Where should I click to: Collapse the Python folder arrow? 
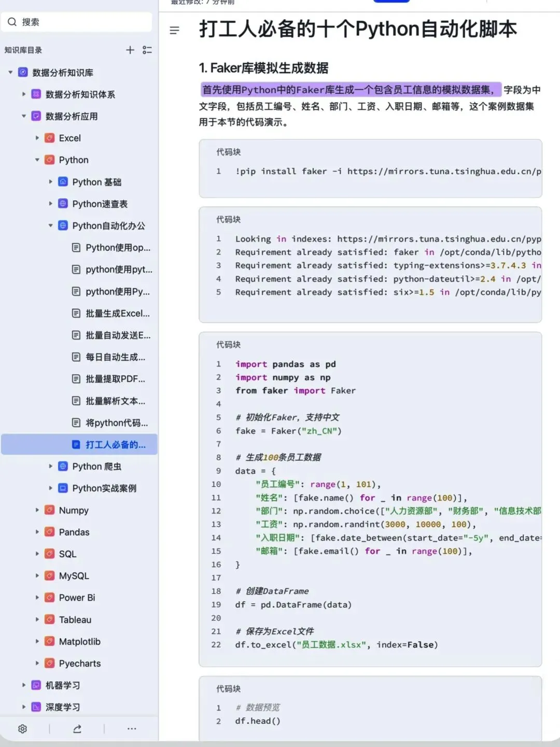37,160
